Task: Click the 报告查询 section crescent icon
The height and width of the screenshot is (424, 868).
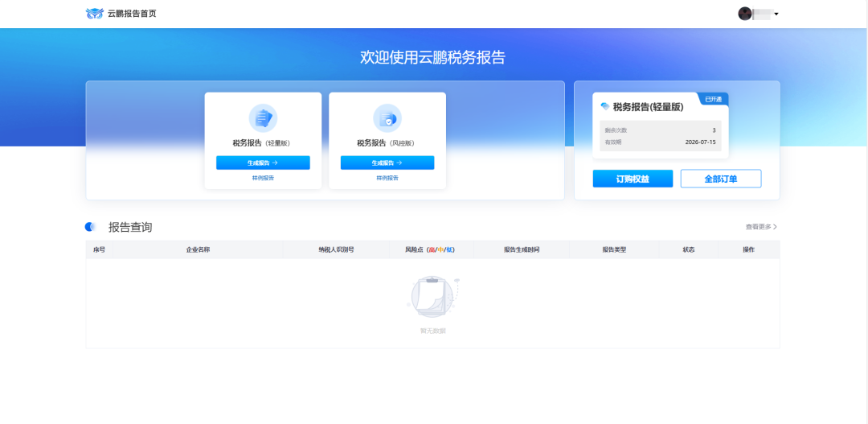Action: pos(90,227)
